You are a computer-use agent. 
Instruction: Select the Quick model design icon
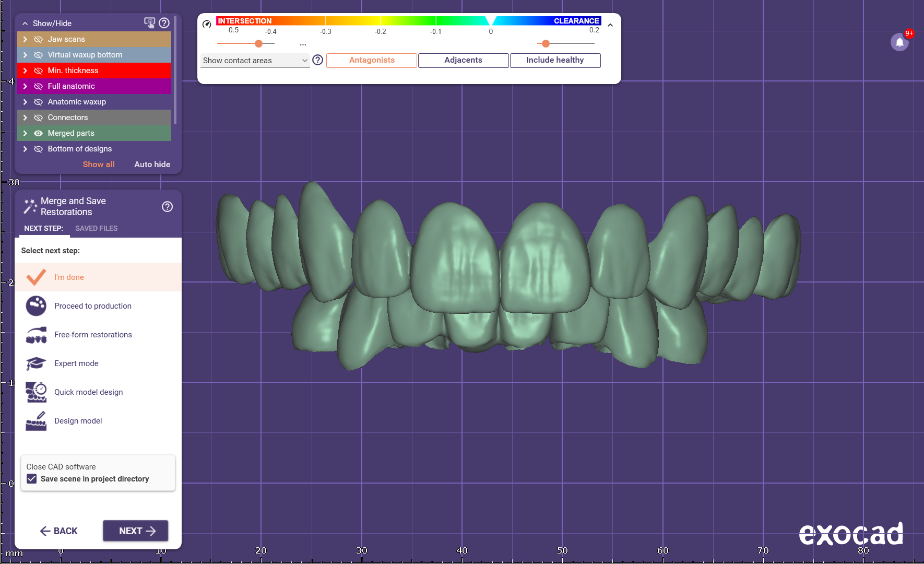36,392
